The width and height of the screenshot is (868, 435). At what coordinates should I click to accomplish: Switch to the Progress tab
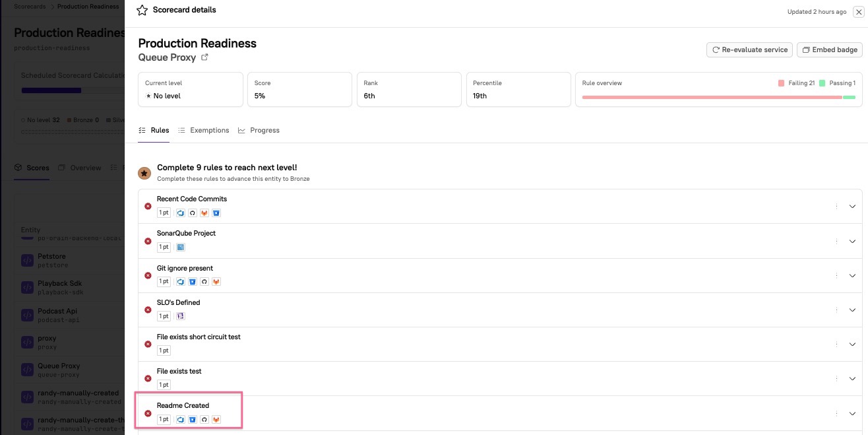click(x=259, y=131)
